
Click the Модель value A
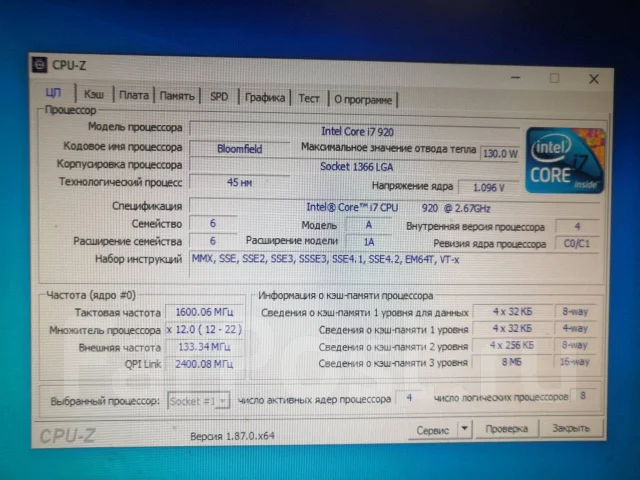click(369, 225)
